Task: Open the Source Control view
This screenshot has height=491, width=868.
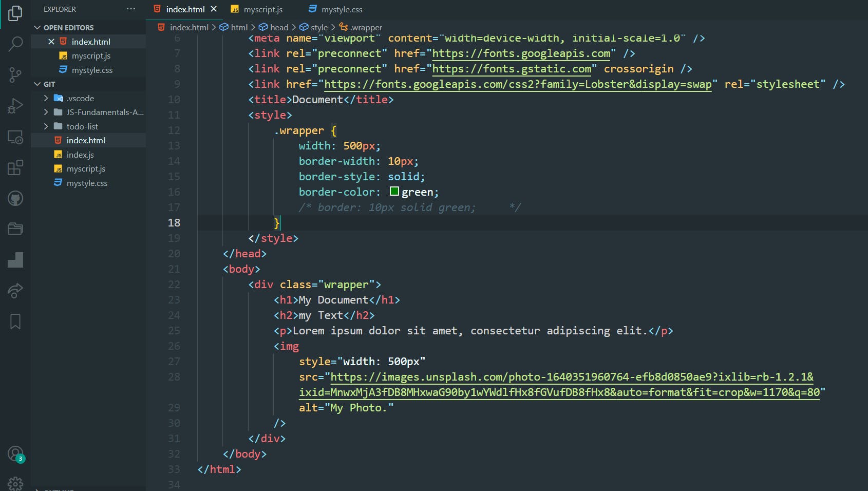Action: coord(15,75)
